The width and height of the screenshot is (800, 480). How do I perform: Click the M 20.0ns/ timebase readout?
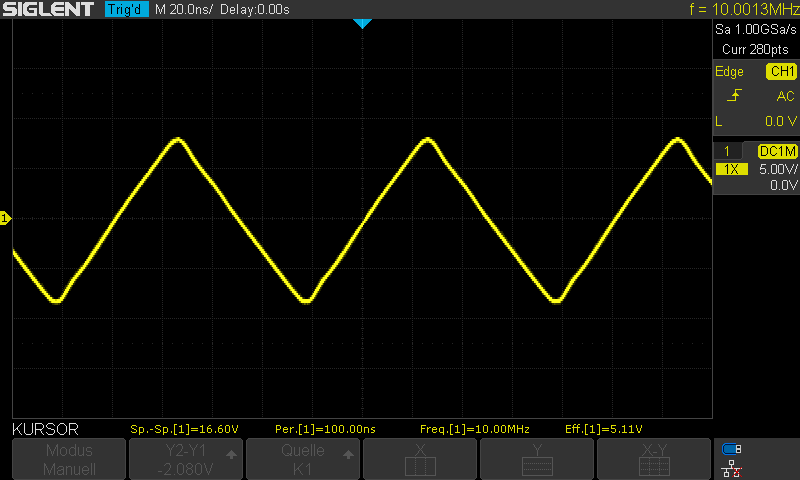pos(184,9)
